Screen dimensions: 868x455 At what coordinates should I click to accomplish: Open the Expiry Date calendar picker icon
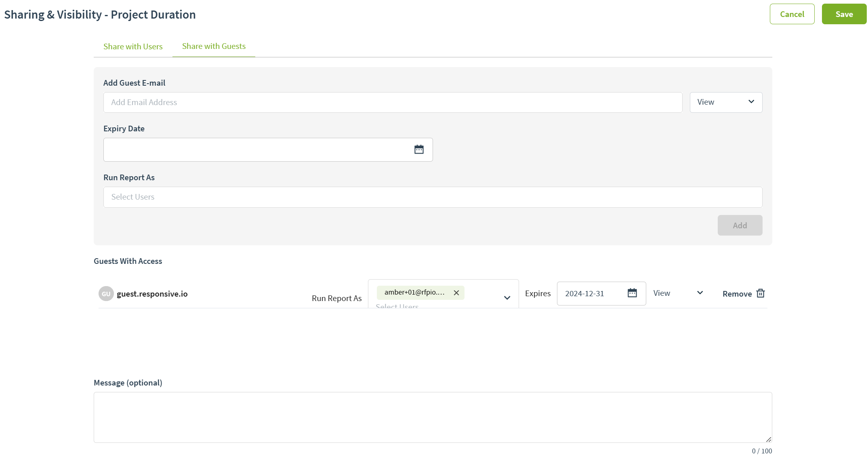419,150
